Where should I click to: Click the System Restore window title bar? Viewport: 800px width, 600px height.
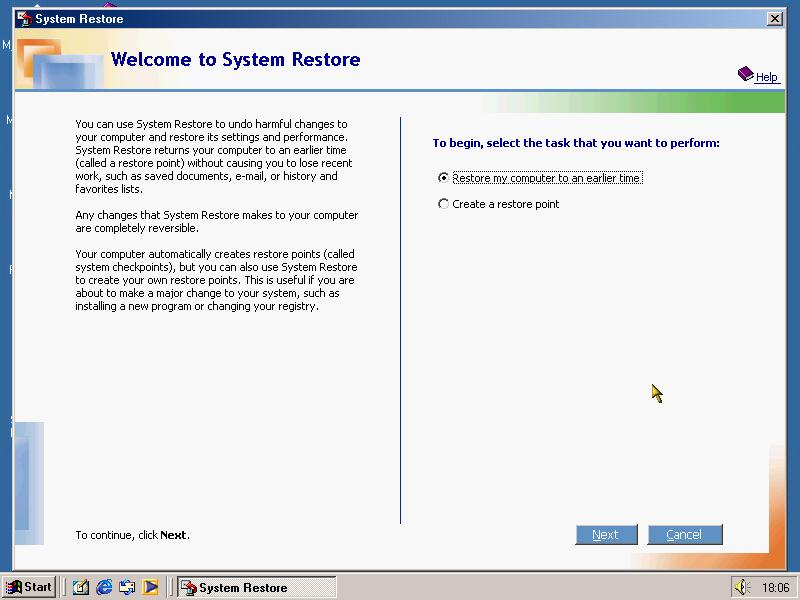coord(400,19)
